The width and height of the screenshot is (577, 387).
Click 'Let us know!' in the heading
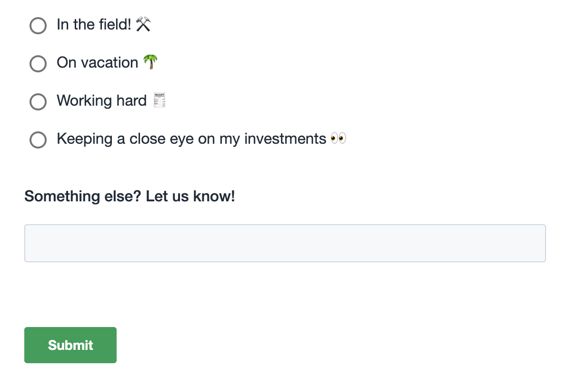pyautogui.click(x=190, y=196)
